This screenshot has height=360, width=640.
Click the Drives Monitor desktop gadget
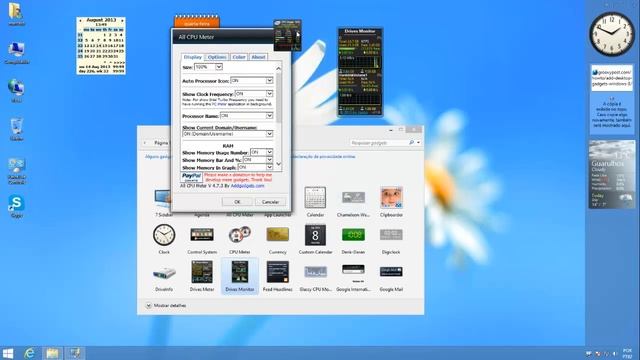360,72
